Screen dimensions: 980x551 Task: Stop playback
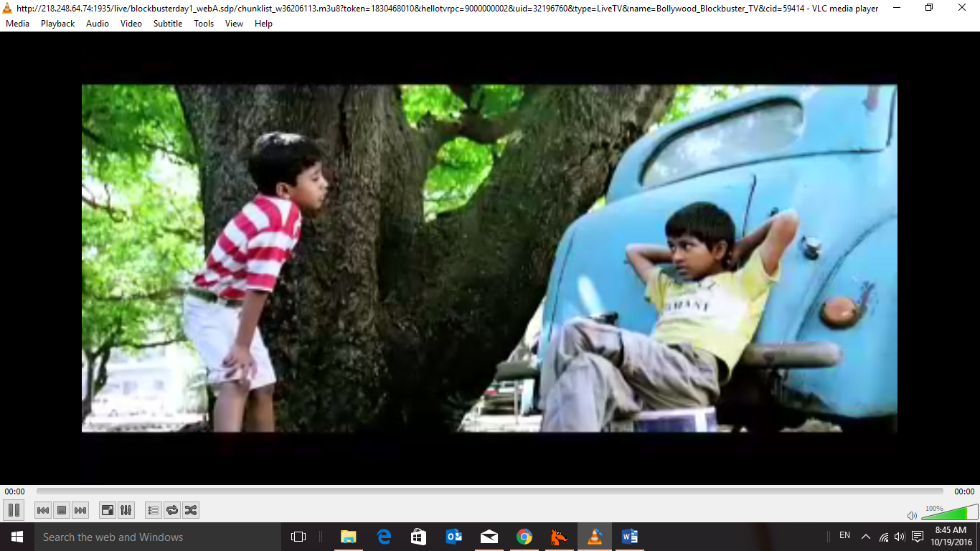click(62, 510)
